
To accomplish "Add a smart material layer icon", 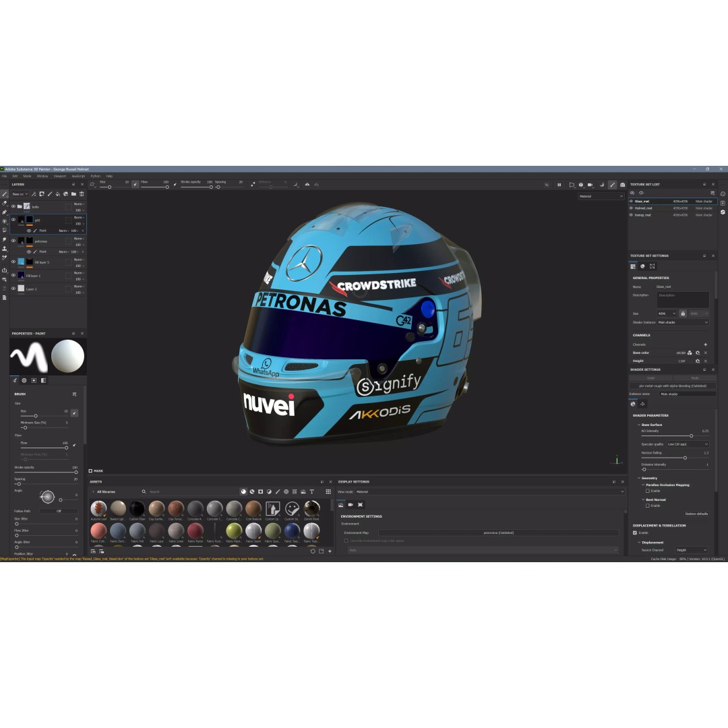I will 65,194.
